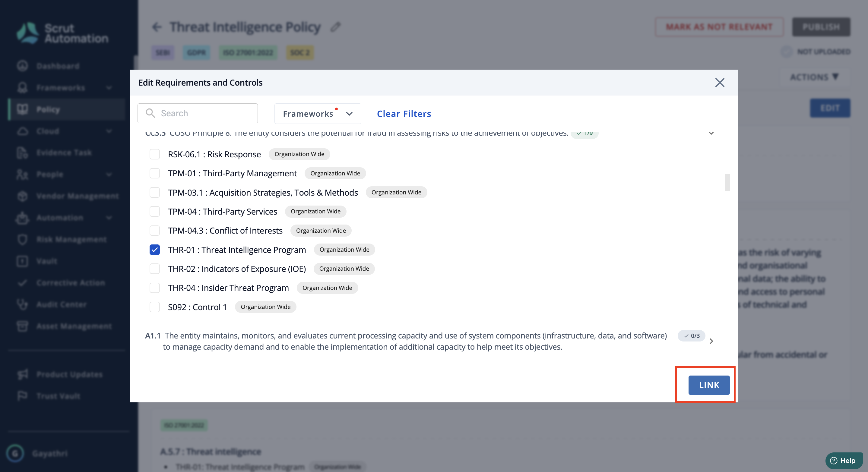Check the THR-02 Indicators of Exposure checkbox
Viewport: 868px width, 472px height.
(155, 269)
